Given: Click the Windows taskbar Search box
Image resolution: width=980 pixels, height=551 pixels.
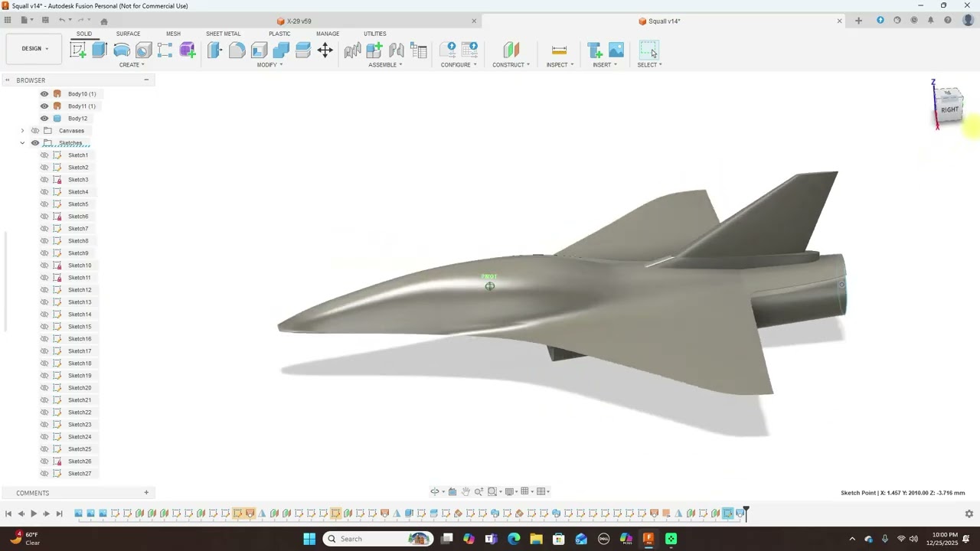Looking at the screenshot, I should tap(377, 539).
